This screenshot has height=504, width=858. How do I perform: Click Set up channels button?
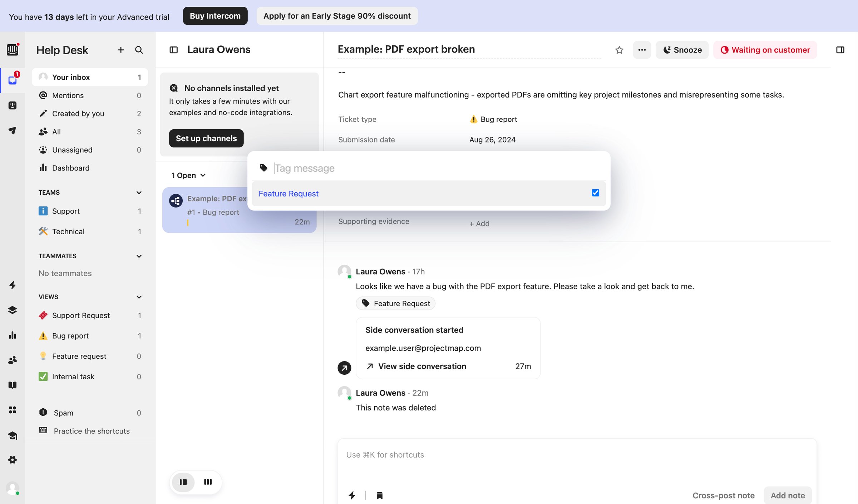tap(206, 138)
